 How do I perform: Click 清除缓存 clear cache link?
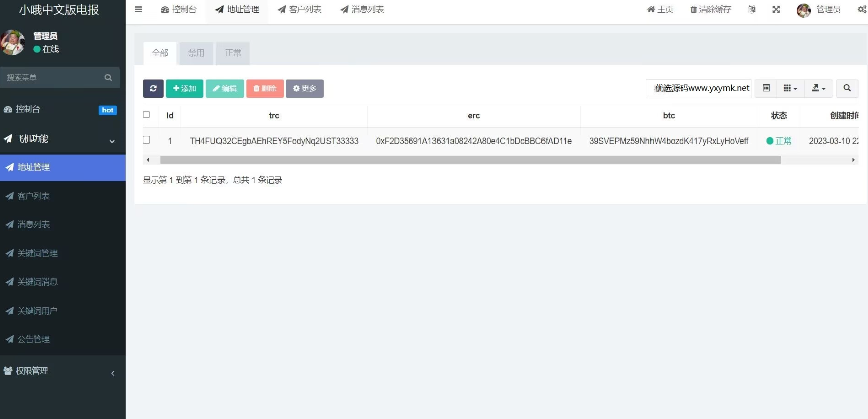[x=711, y=10]
